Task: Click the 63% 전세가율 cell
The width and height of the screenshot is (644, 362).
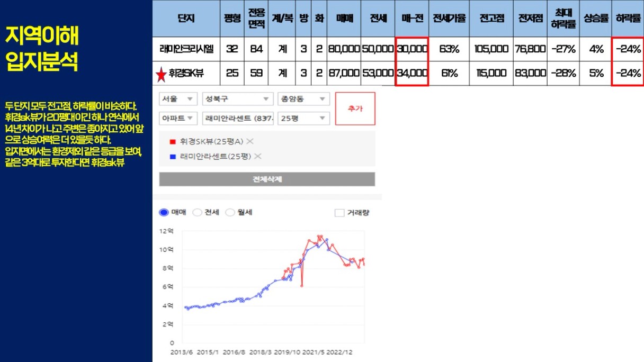Action: tap(449, 49)
